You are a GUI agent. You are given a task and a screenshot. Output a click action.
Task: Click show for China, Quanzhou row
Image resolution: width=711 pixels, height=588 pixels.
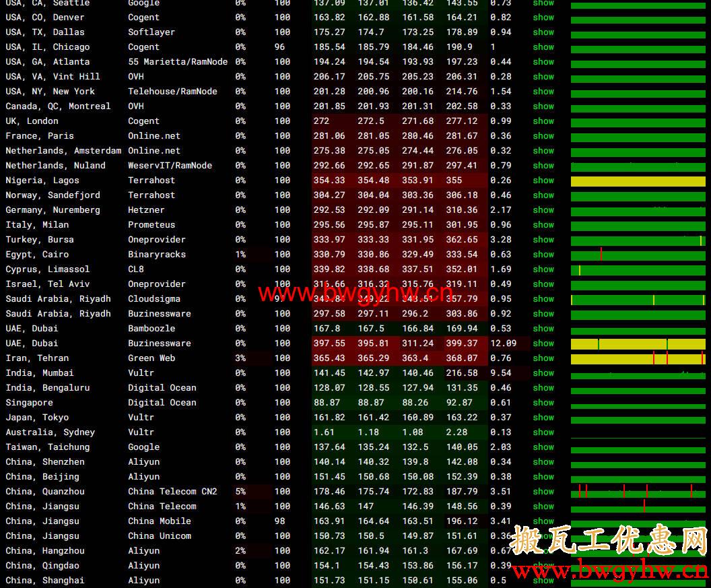click(x=543, y=492)
